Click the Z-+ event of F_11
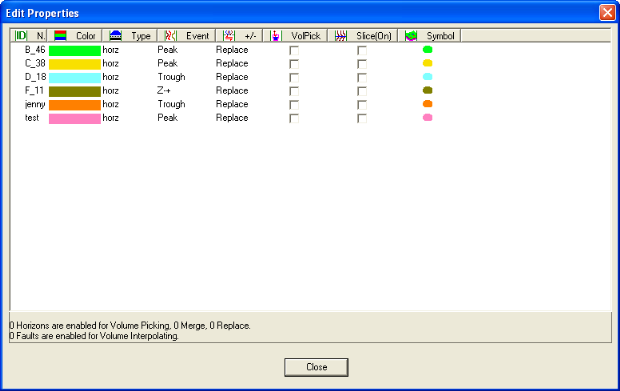This screenshot has height=391, width=620. [x=164, y=91]
